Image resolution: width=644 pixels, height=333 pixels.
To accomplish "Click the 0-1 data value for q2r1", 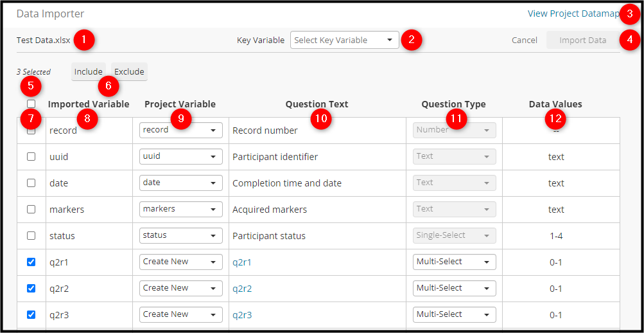I will [x=555, y=262].
